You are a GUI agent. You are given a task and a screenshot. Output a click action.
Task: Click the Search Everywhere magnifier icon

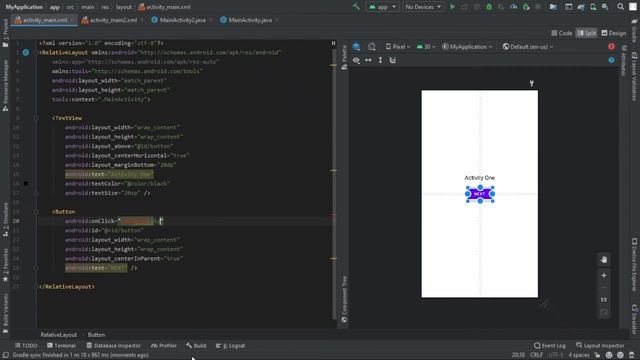click(x=620, y=7)
